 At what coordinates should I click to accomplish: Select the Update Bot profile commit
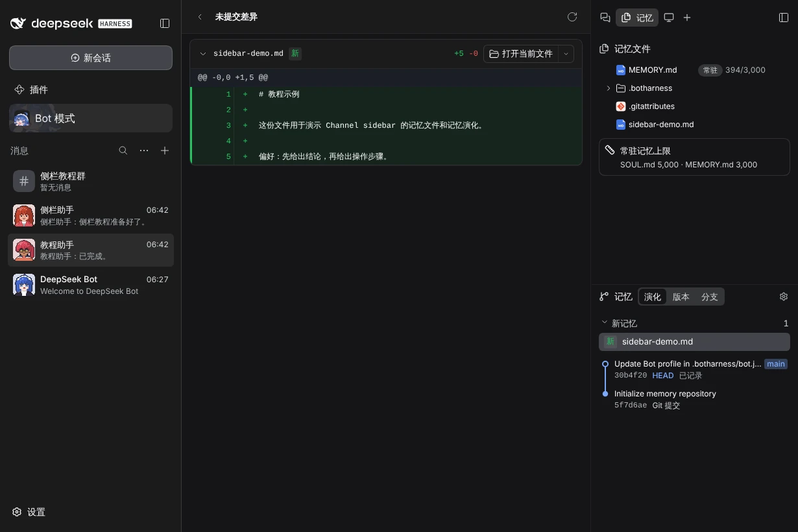point(694,369)
